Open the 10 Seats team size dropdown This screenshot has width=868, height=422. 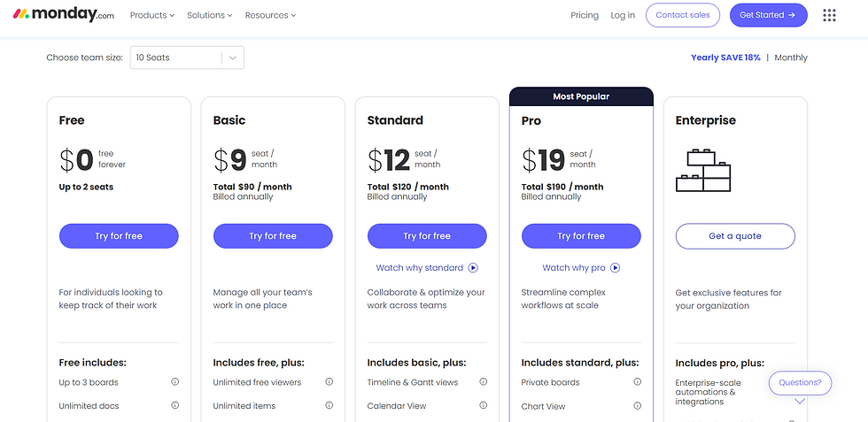187,58
